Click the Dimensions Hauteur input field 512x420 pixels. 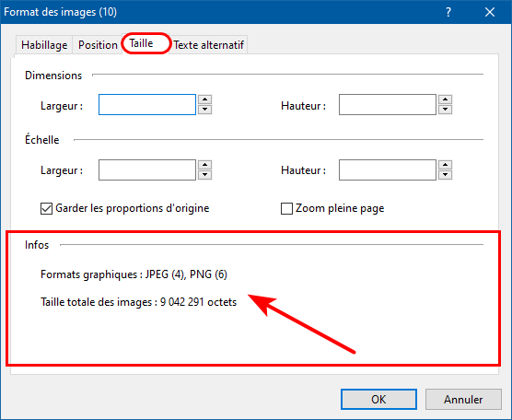(x=388, y=104)
